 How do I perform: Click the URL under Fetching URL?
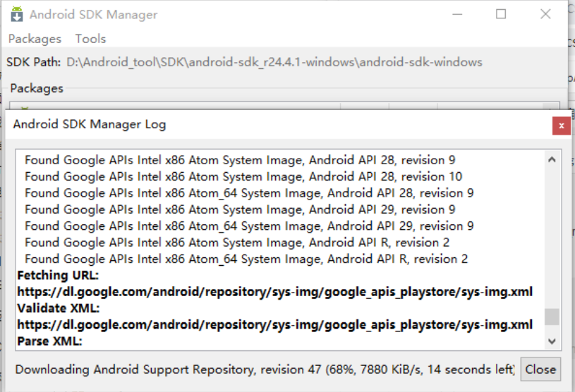[274, 292]
